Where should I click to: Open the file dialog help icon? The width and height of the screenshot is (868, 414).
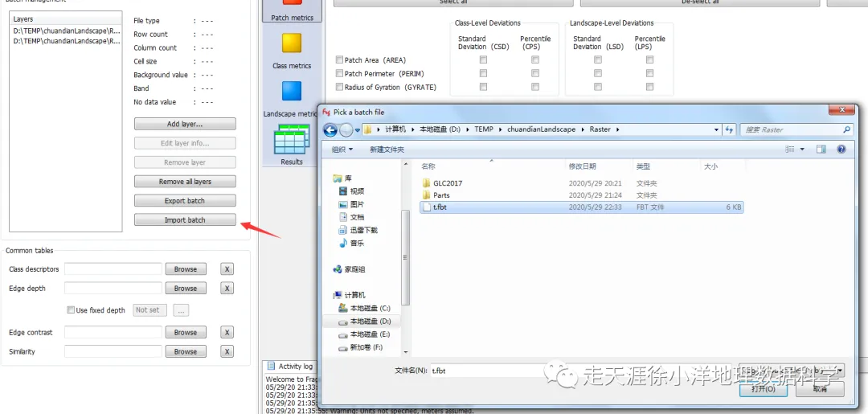click(x=841, y=150)
